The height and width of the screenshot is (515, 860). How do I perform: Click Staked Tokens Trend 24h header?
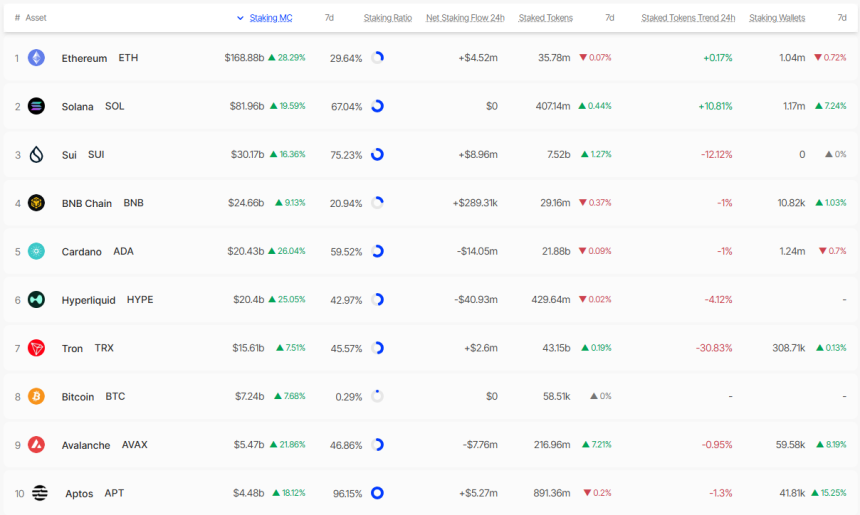pos(688,18)
